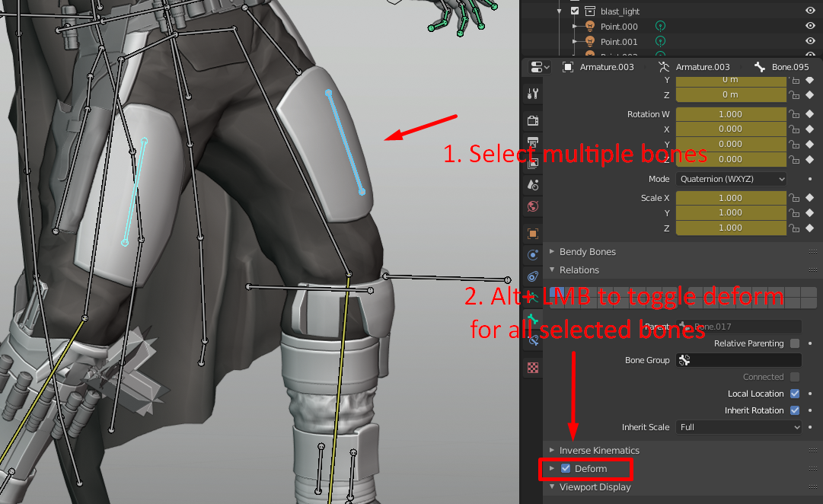Open the rotation Mode Quaternion dropdown
823x504 pixels.
click(x=731, y=179)
